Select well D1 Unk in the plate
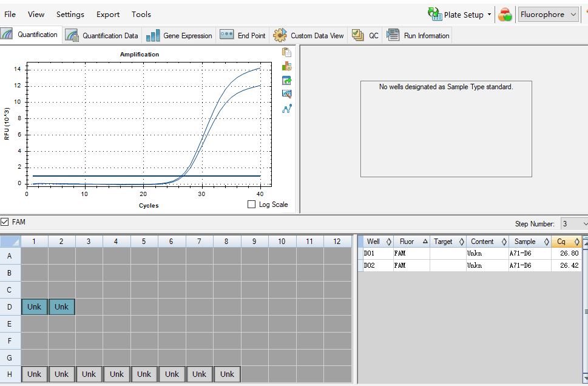 pyautogui.click(x=35, y=307)
